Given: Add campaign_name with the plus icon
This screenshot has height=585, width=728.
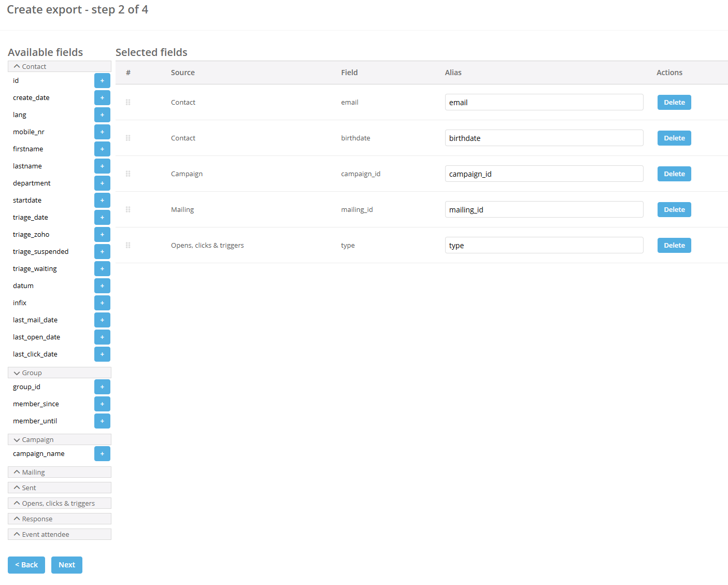Looking at the screenshot, I should [102, 453].
